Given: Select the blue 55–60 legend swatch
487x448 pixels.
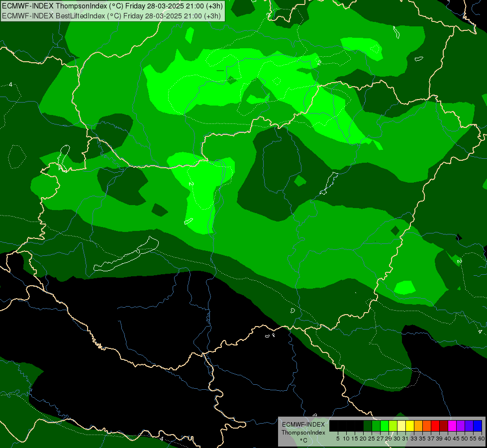Looking at the screenshot, I should click(478, 426).
